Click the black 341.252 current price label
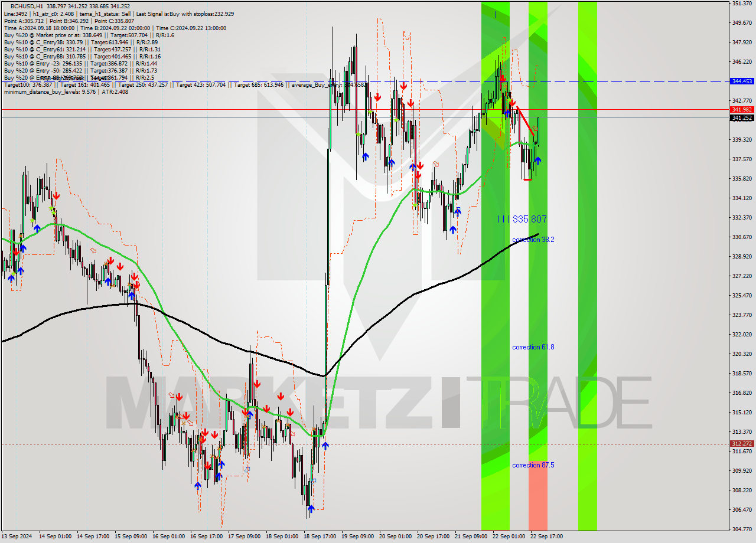The width and height of the screenshot is (756, 543). tap(742, 118)
